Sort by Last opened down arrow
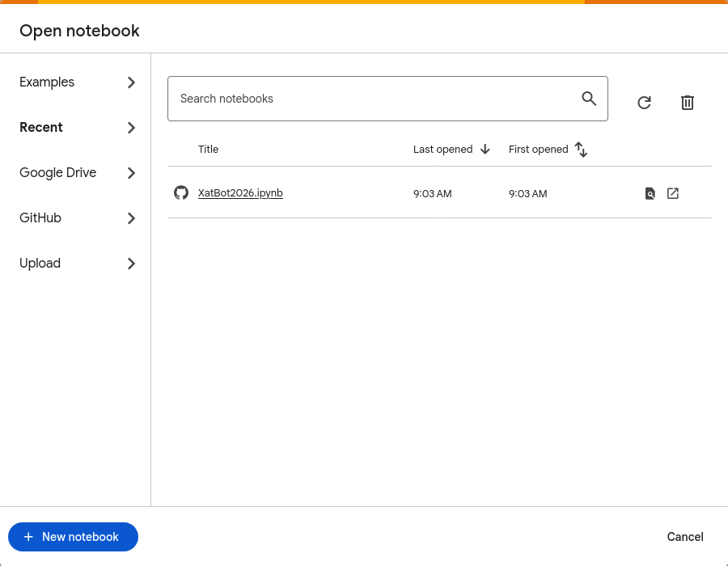 coord(485,149)
